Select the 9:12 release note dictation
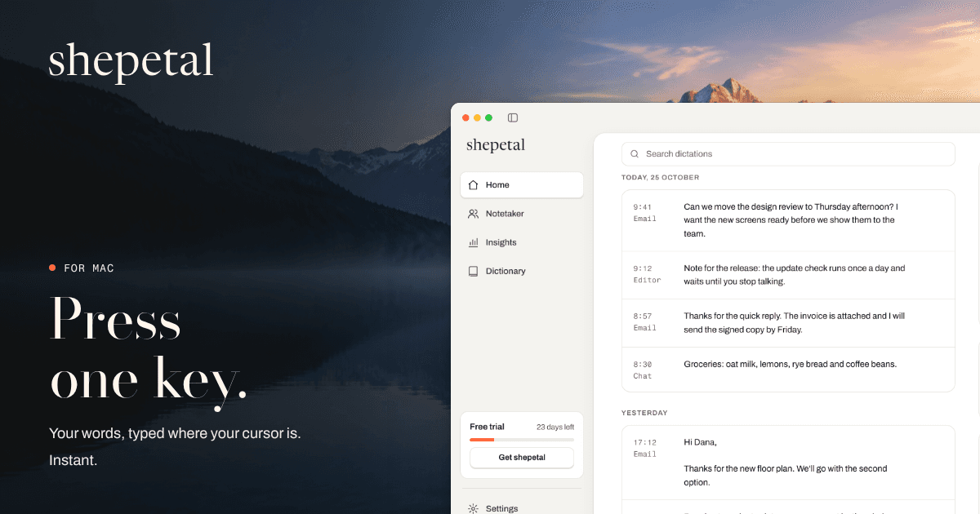Image resolution: width=980 pixels, height=514 pixels. 788,275
